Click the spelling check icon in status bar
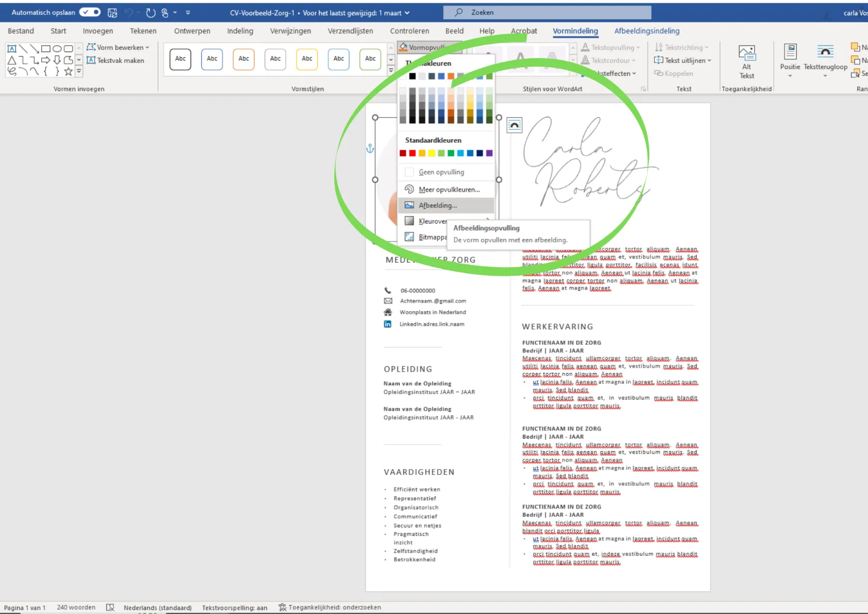 coord(111,607)
